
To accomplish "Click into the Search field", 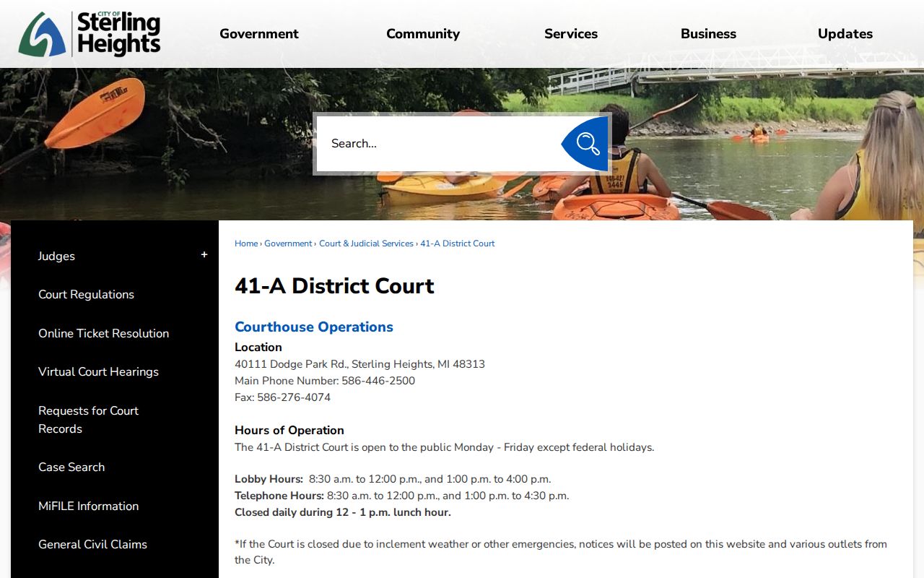I will pos(439,144).
